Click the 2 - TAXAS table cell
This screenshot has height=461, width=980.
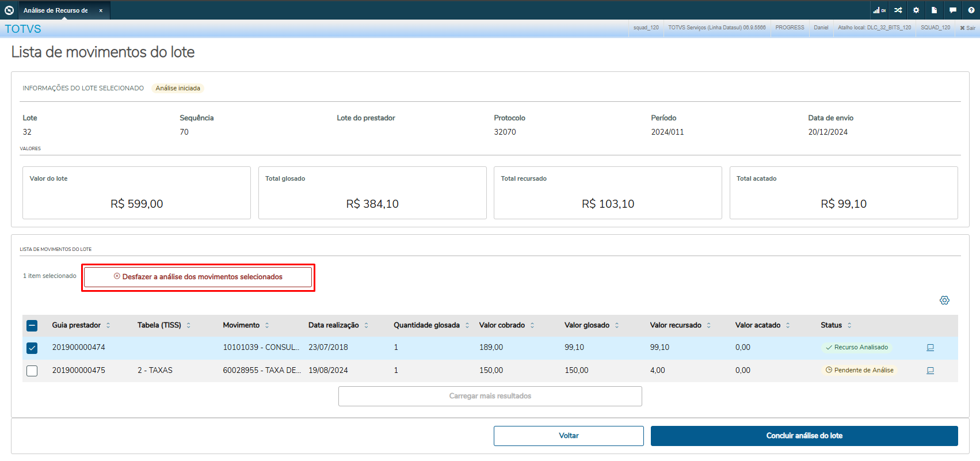[x=155, y=371]
